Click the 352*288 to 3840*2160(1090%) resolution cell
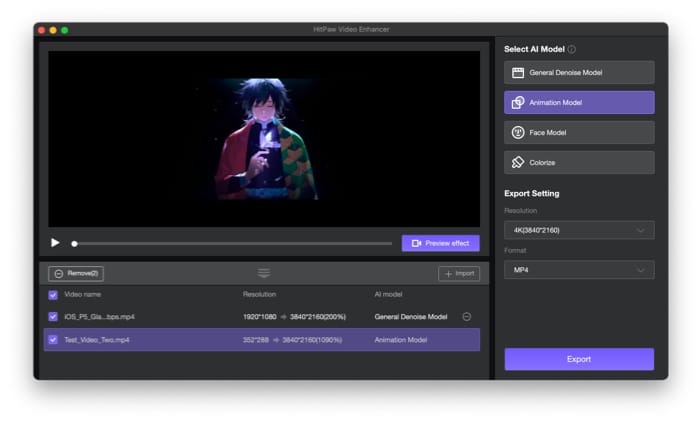 [292, 340]
